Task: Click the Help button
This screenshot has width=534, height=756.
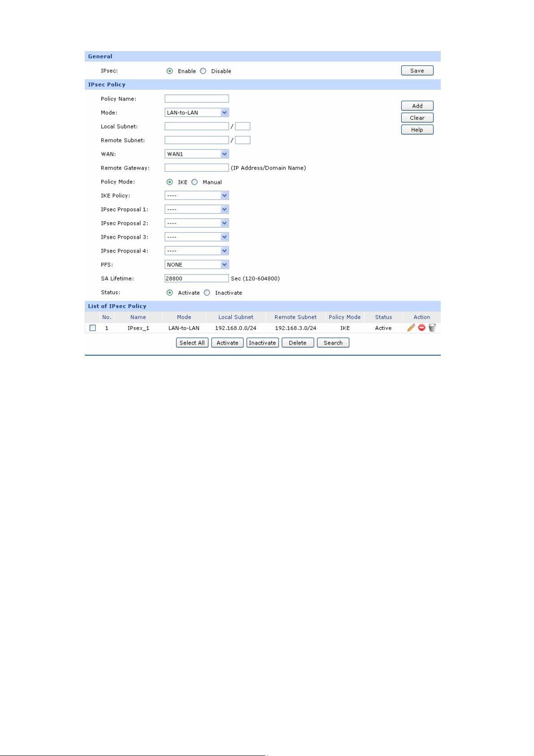Action: pos(417,130)
